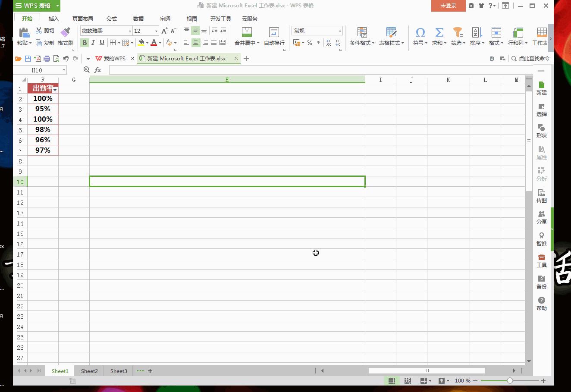The width and height of the screenshot is (571, 392).
Task: Activate the Format Painter brush
Action: pos(66,32)
